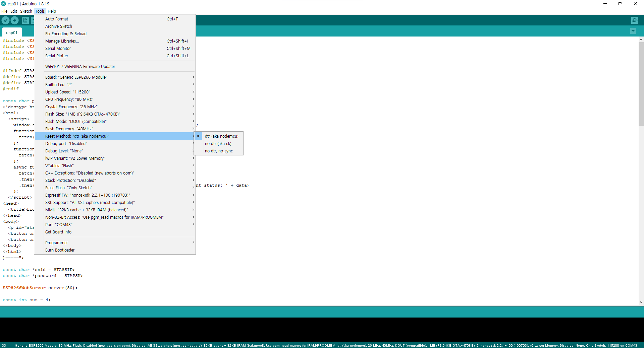
Task: Open the Stack Protection submenu
Action: [x=115, y=181]
